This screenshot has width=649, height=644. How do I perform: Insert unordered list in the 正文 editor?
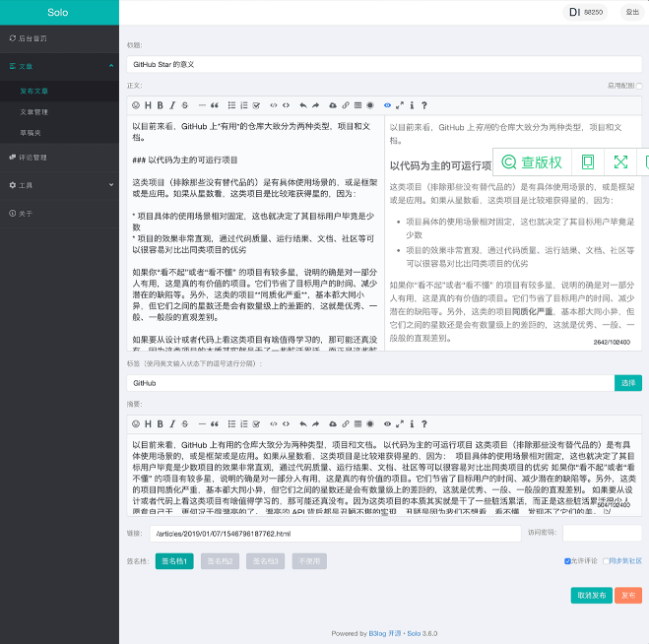[231, 105]
